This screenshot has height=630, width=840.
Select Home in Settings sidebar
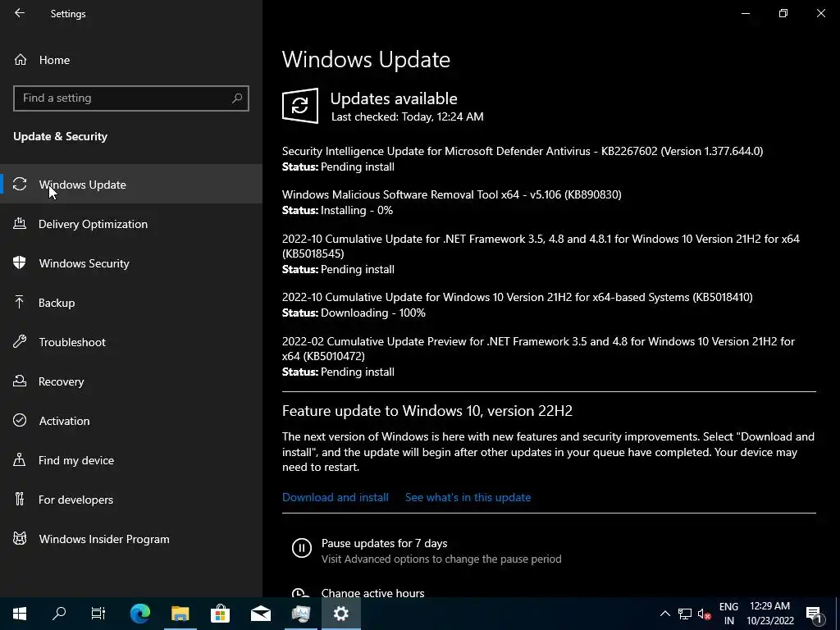tap(131, 59)
